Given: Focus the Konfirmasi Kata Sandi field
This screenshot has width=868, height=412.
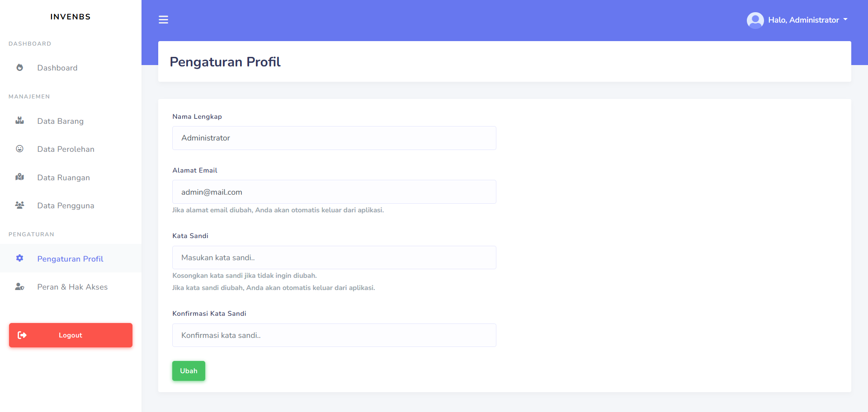Looking at the screenshot, I should click(x=334, y=335).
